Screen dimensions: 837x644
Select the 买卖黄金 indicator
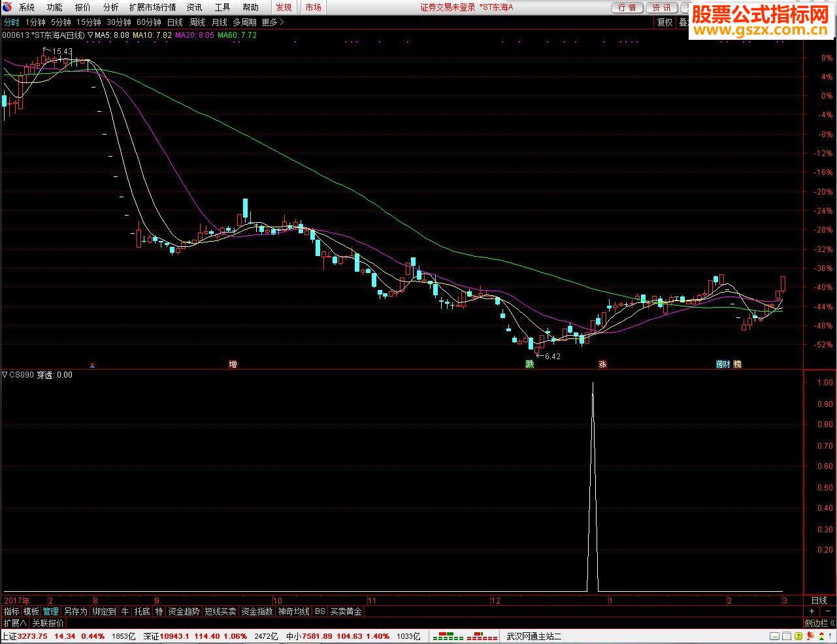tap(346, 612)
